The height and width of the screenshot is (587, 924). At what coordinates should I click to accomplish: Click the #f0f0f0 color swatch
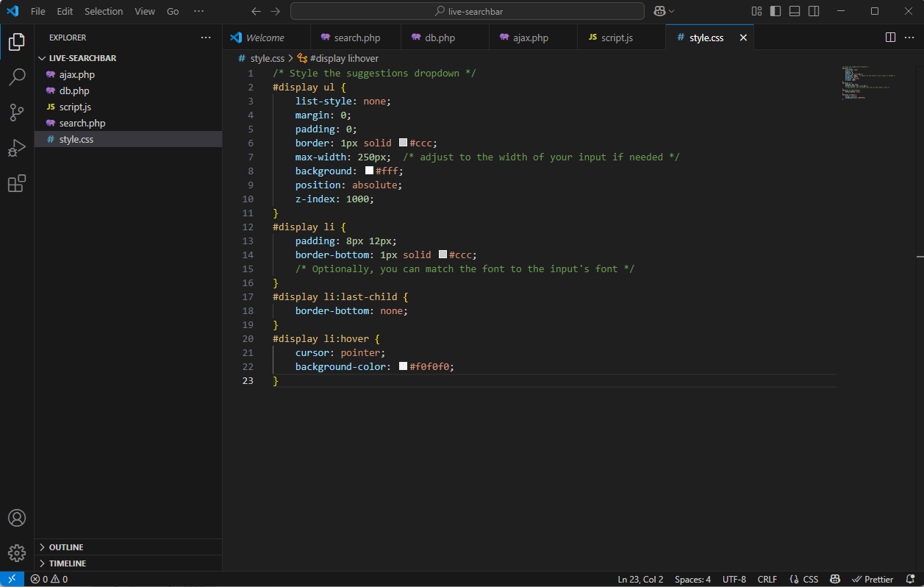tap(402, 366)
